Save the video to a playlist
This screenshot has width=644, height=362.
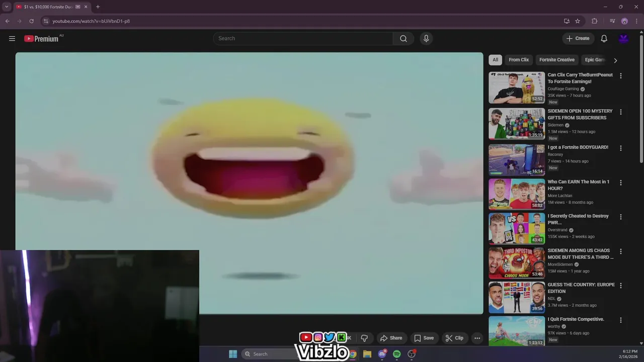click(x=424, y=338)
